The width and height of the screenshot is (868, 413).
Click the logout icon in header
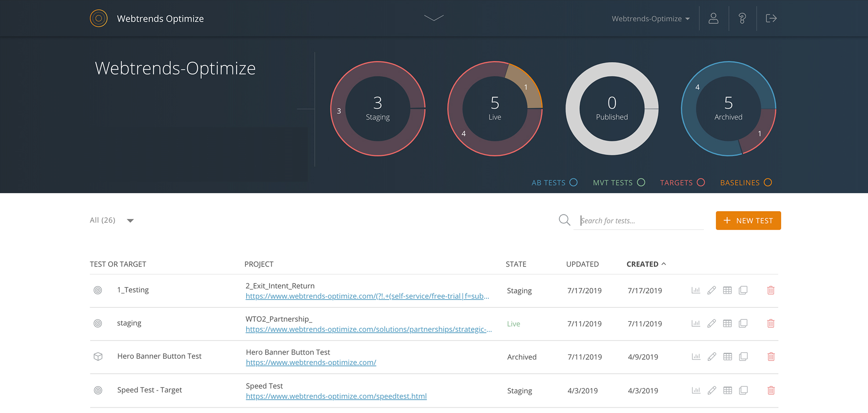[x=771, y=18]
